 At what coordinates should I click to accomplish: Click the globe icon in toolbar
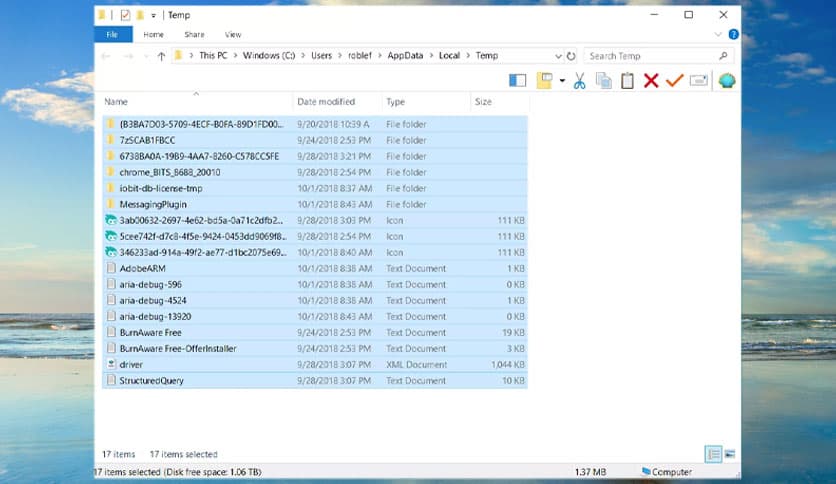click(727, 81)
